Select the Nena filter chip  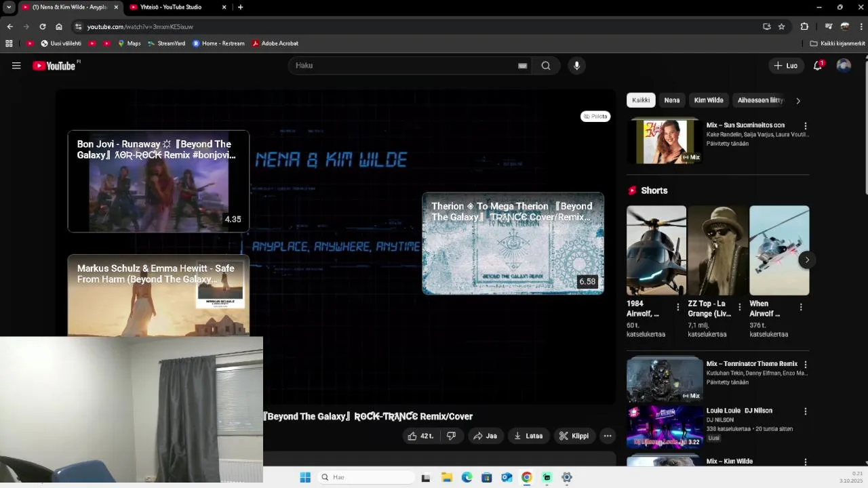point(672,100)
